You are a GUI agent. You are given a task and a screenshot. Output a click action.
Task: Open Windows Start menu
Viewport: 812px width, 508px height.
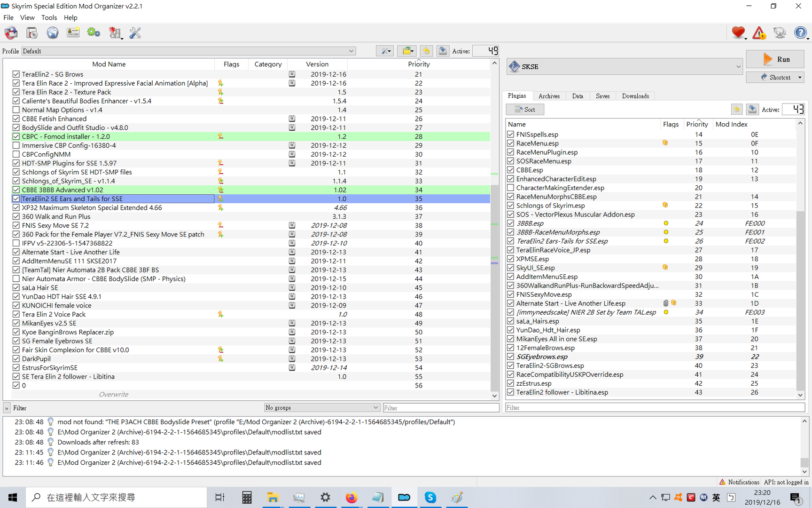(13, 497)
